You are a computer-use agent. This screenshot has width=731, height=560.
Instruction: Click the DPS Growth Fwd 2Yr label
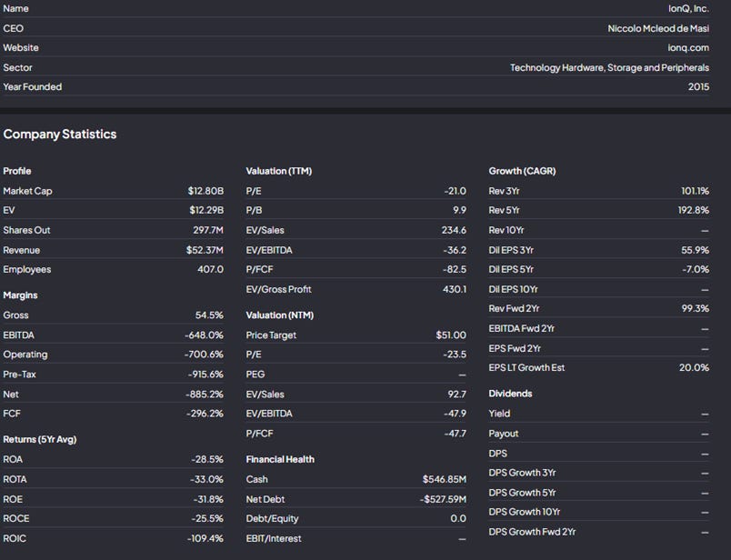coord(533,532)
